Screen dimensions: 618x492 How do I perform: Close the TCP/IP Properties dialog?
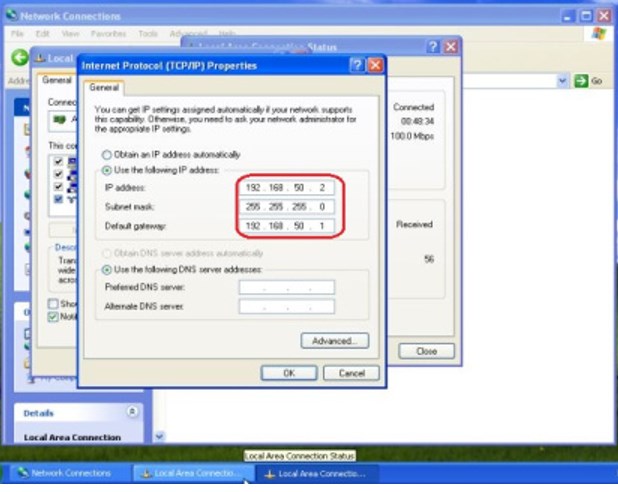point(375,65)
